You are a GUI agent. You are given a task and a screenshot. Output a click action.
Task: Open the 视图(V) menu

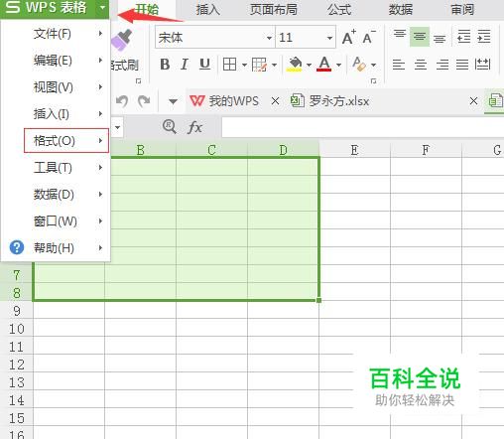click(56, 87)
